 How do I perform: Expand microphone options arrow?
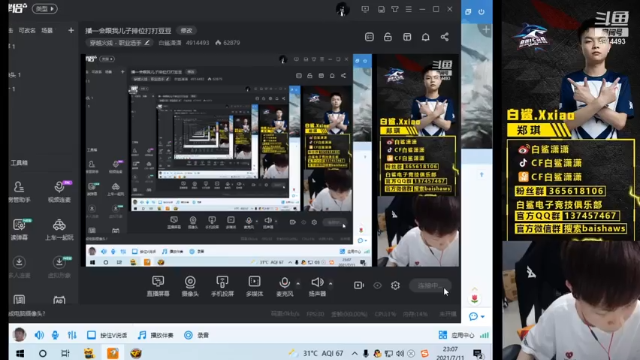click(298, 283)
